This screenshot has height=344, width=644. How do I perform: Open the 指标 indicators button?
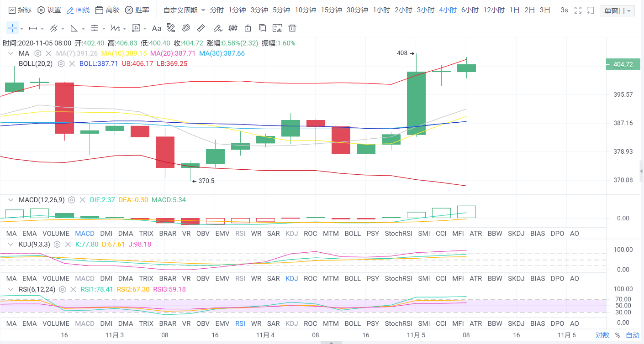pos(21,10)
